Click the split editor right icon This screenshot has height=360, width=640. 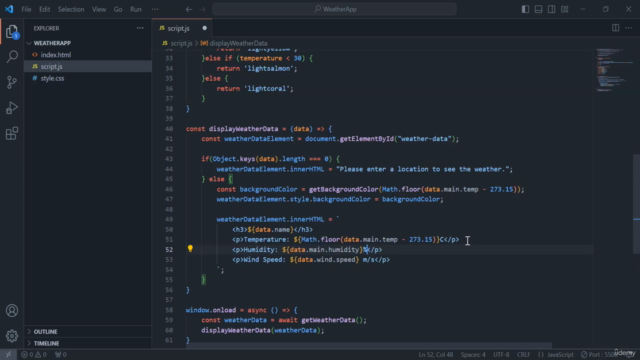coord(616,28)
